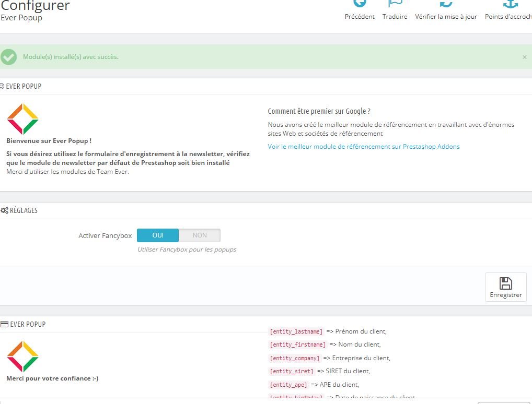Viewport: 532px width, 404px height.
Task: Select the [entity_ape] code tag
Action: pyautogui.click(x=288, y=385)
